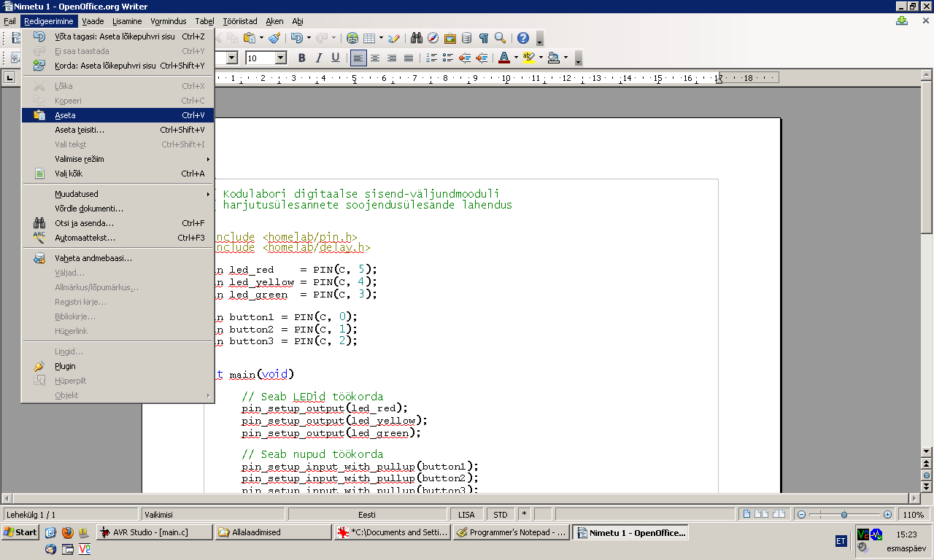Image resolution: width=934 pixels, height=560 pixels.
Task: Click the Format Paintbrush icon
Action: [x=274, y=38]
